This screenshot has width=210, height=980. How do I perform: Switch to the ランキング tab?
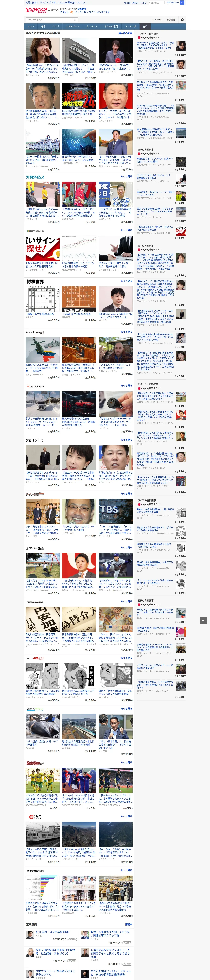[130, 27]
